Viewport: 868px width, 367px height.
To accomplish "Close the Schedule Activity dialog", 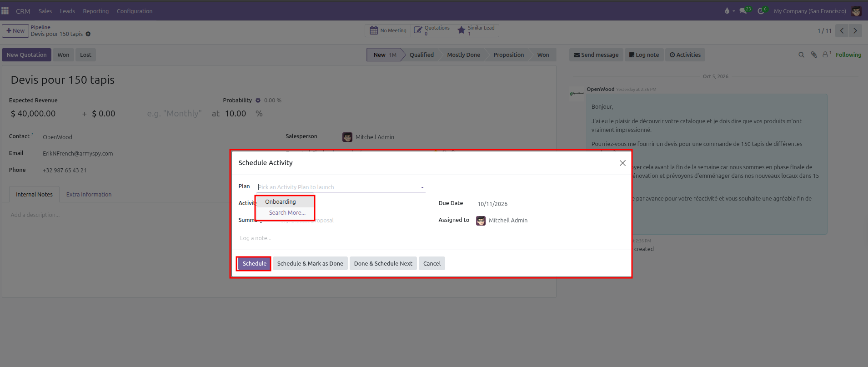I will pos(622,163).
